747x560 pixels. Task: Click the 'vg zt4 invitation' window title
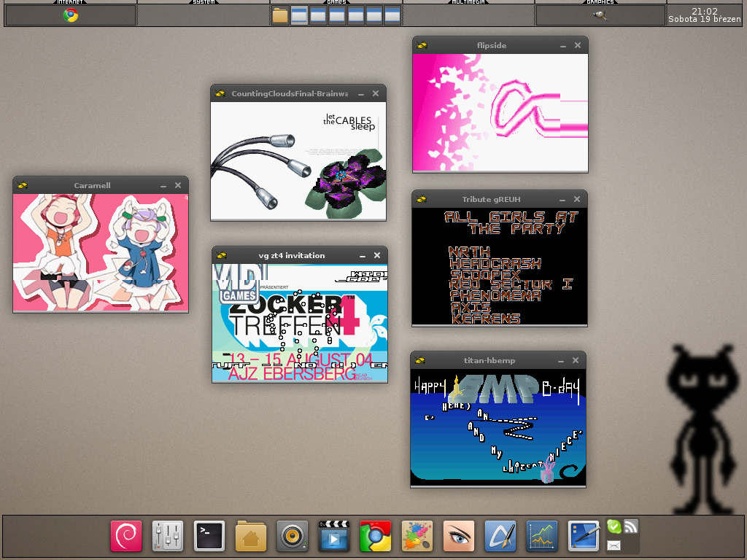292,255
